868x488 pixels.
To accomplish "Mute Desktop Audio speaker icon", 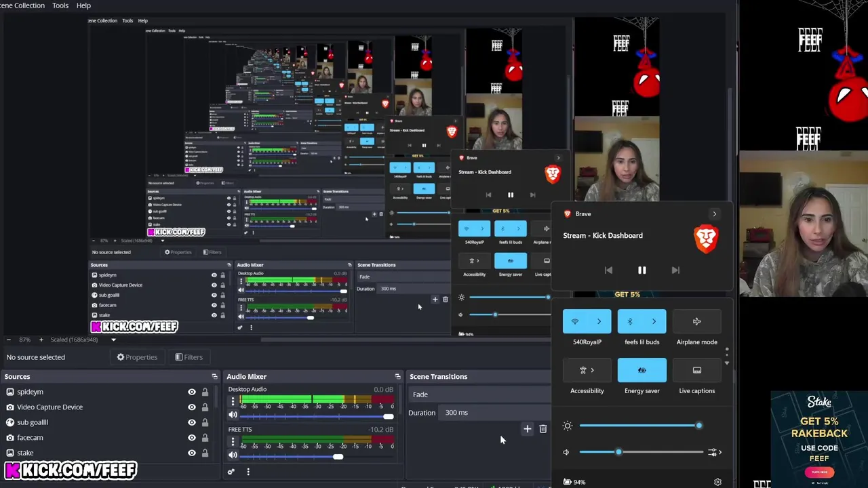I will tap(233, 415).
